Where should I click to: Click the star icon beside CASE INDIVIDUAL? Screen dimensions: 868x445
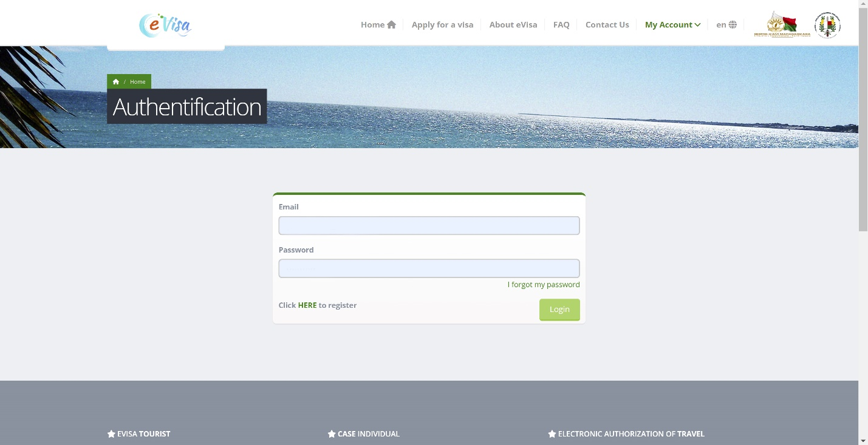[x=332, y=434]
